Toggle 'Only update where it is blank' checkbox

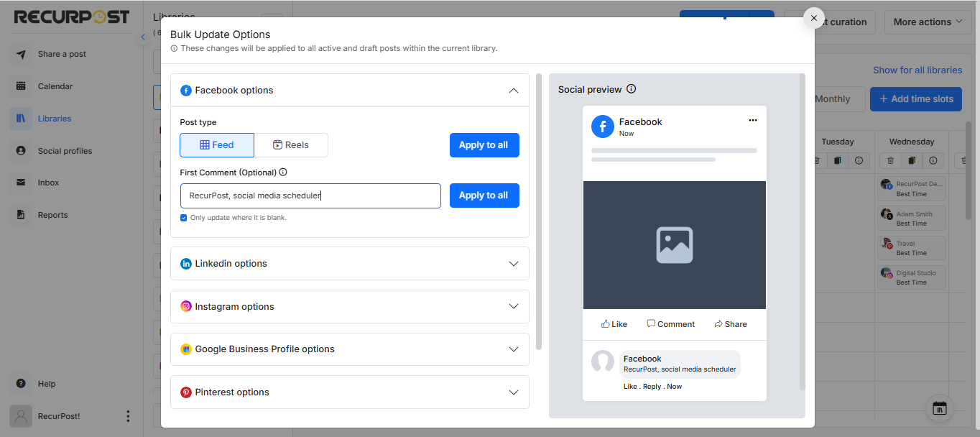[184, 218]
